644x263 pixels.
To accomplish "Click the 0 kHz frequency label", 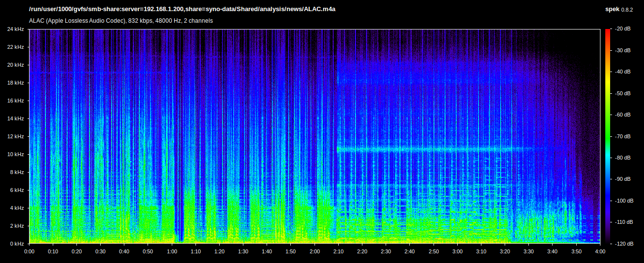I will pos(17,244).
